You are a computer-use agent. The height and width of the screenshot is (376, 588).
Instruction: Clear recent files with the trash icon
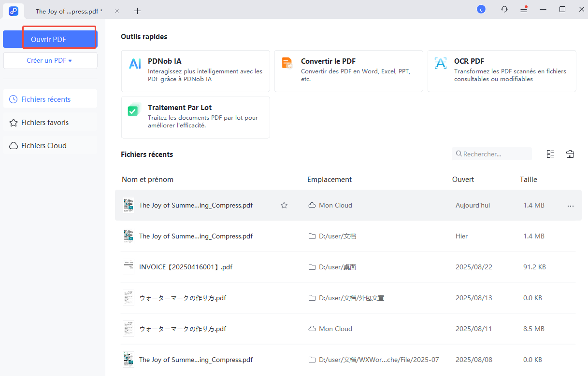[570, 154]
